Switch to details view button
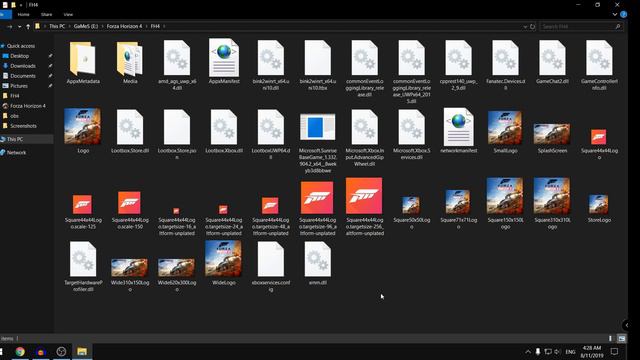Viewport: 640px width, 360px height. [x=610, y=338]
